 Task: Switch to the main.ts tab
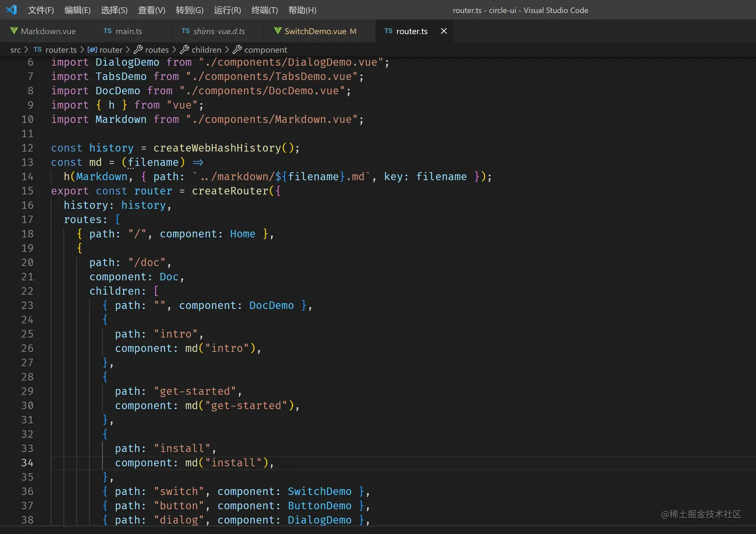pos(128,31)
